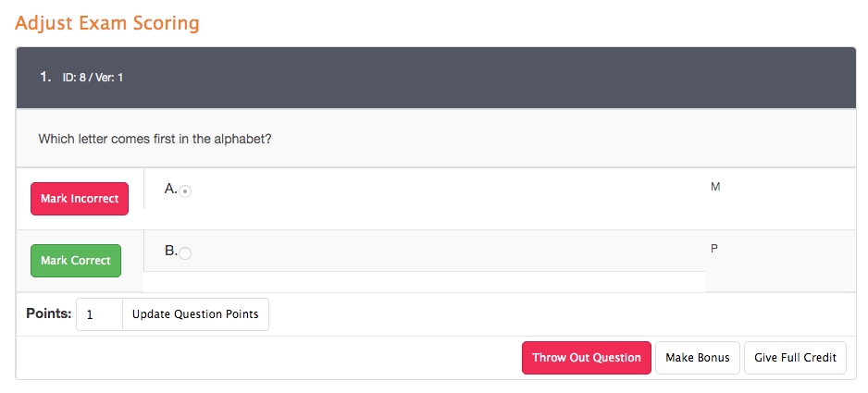Click the B. option letter label
The width and height of the screenshot is (868, 393).
coord(170,251)
